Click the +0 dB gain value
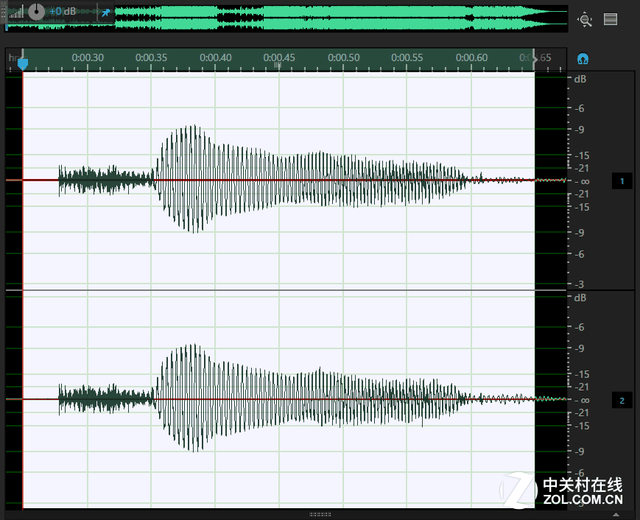The image size is (640, 520). coord(62,12)
